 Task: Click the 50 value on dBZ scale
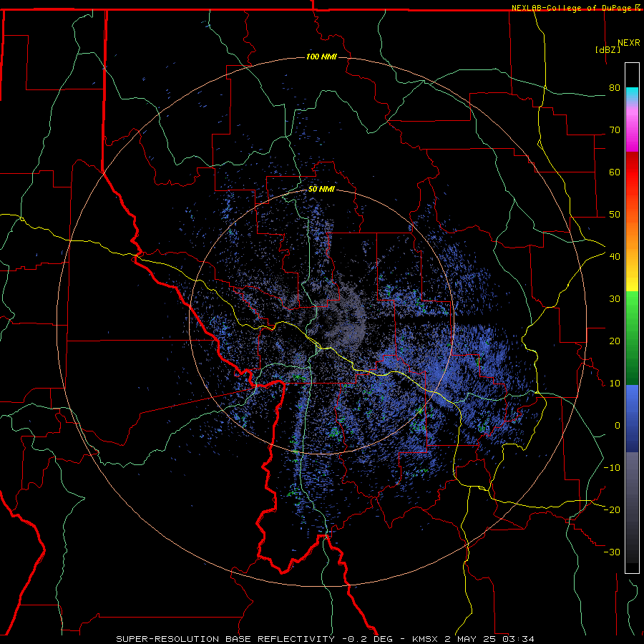pyautogui.click(x=615, y=215)
